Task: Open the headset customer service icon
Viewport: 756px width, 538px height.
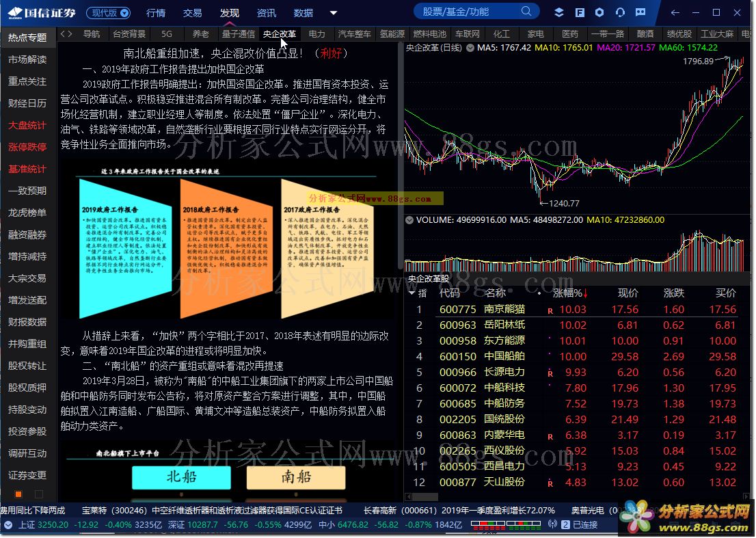Action: (620, 12)
